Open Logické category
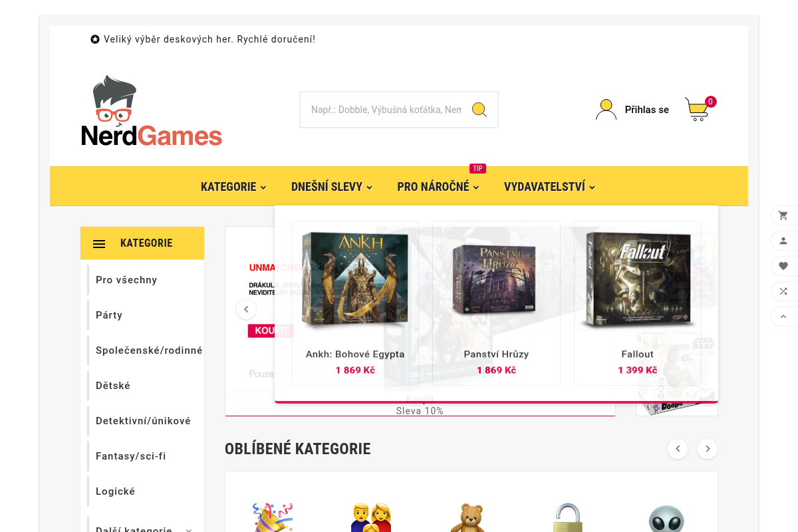 [x=115, y=491]
